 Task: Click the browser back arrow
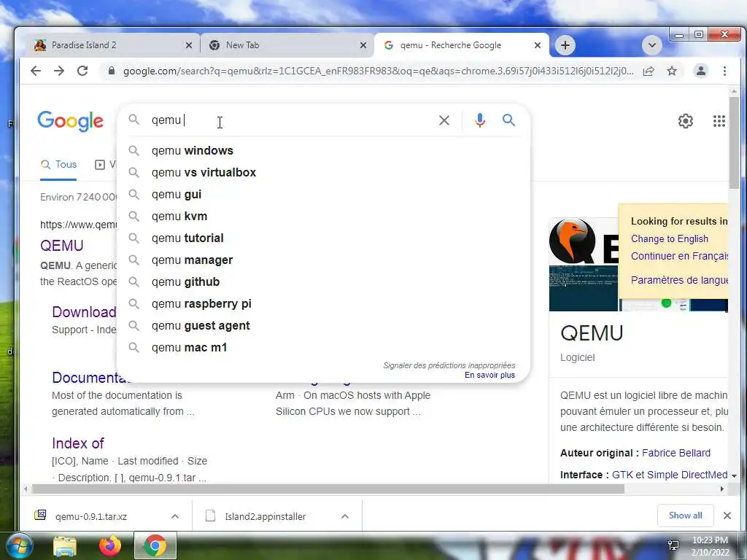pos(36,71)
